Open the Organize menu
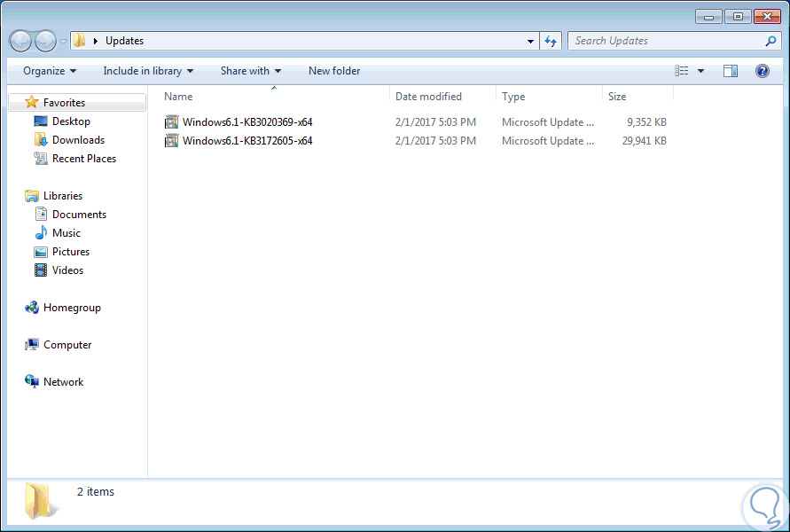Screen dimensions: 790x532 50,71
